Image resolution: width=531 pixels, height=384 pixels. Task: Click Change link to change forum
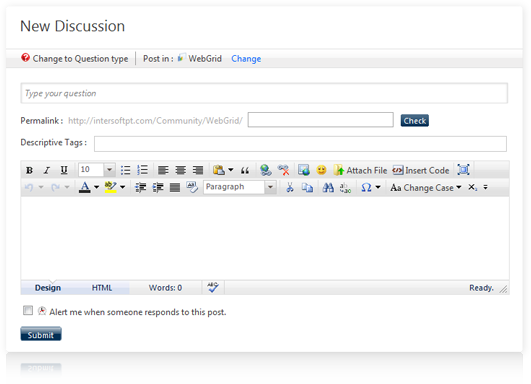(x=246, y=59)
